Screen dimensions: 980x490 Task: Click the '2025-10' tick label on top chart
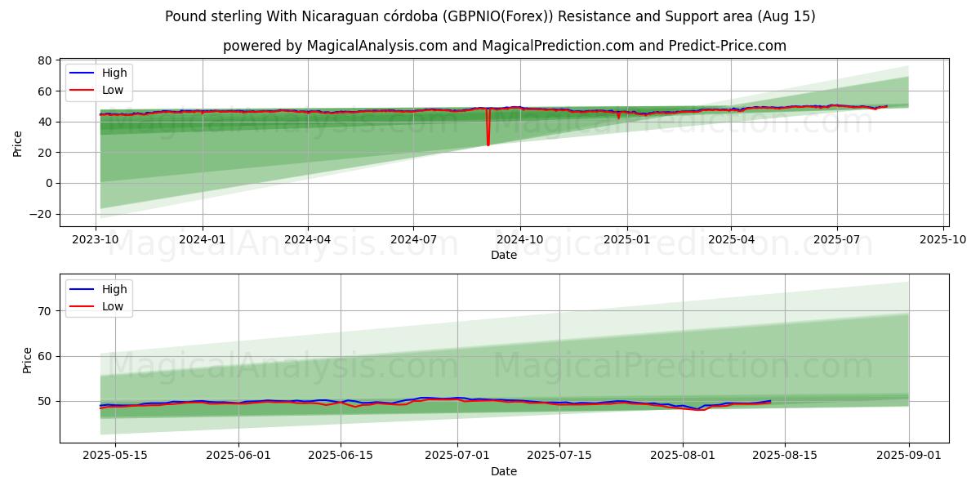point(944,240)
